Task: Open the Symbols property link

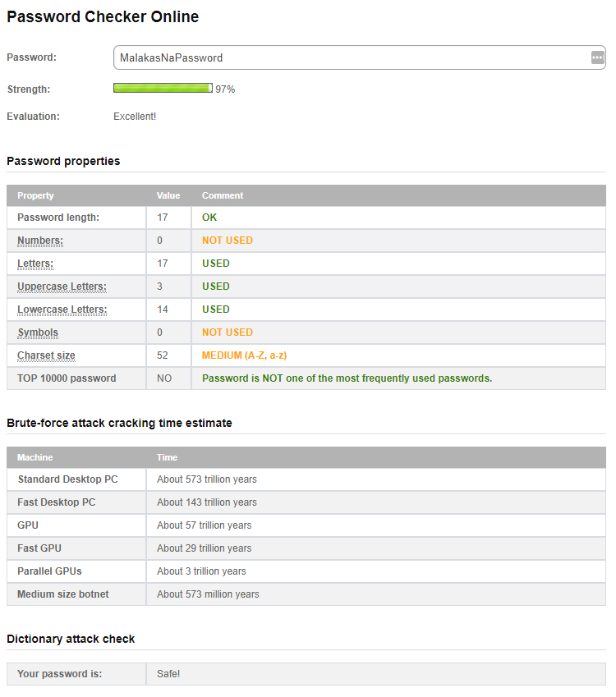Action: click(x=37, y=332)
